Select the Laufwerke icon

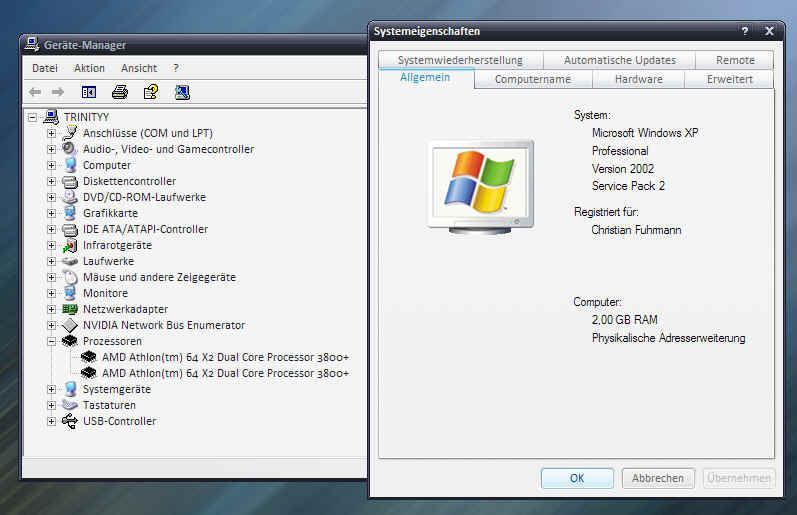[x=70, y=261]
